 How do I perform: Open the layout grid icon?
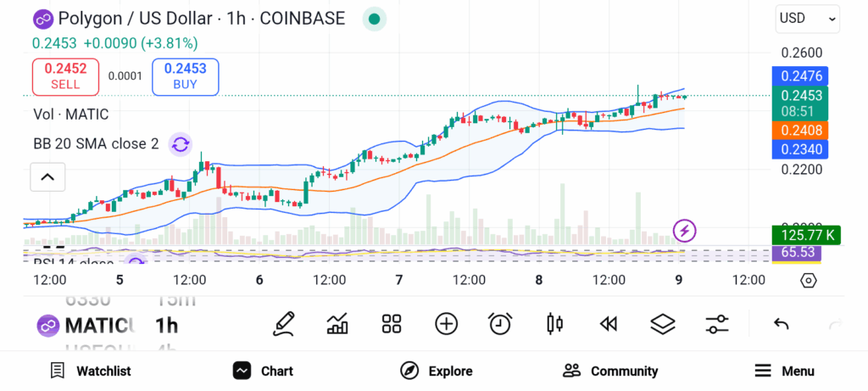[391, 323]
